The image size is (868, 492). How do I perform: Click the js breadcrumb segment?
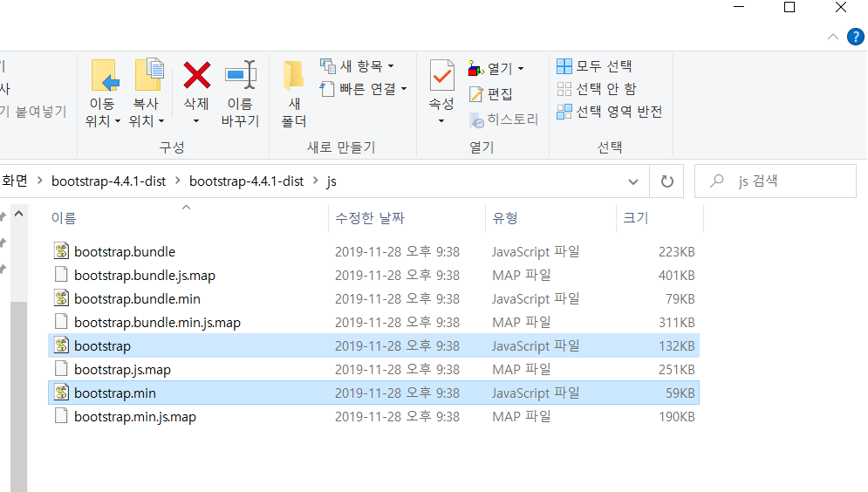pyautogui.click(x=331, y=181)
